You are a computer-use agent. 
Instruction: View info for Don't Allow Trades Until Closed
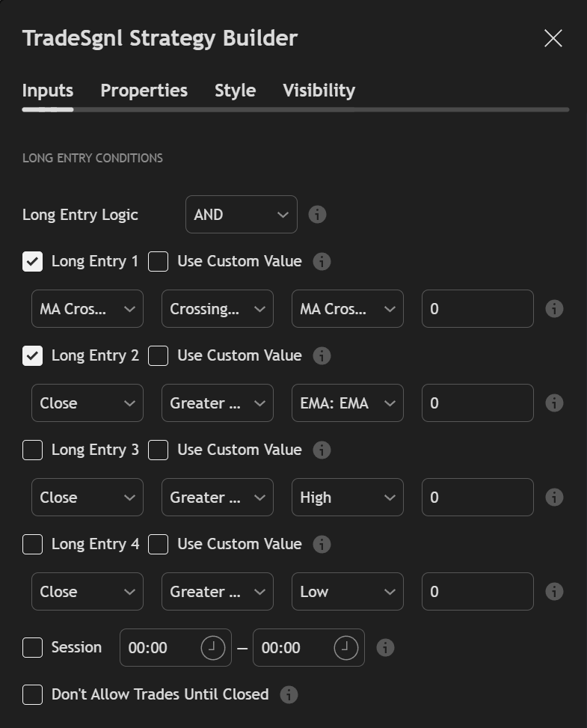point(289,694)
